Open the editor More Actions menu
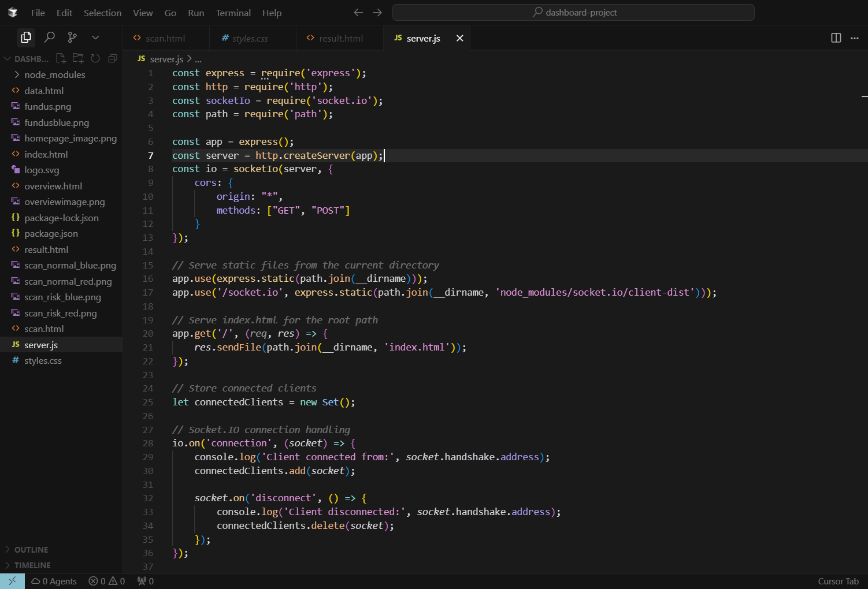Screen dimensions: 868x589 click(x=855, y=38)
